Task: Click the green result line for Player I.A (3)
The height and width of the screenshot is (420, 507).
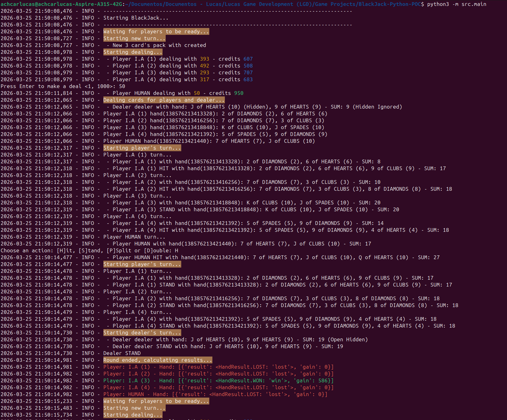Action: tap(218, 380)
